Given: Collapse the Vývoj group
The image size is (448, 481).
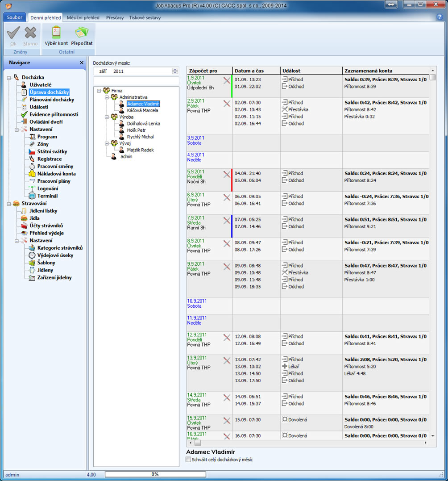Looking at the screenshot, I should click(x=107, y=143).
